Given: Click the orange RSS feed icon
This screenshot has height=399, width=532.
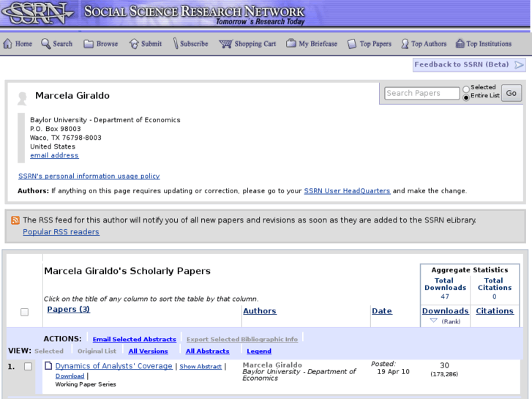Looking at the screenshot, I should click(15, 220).
